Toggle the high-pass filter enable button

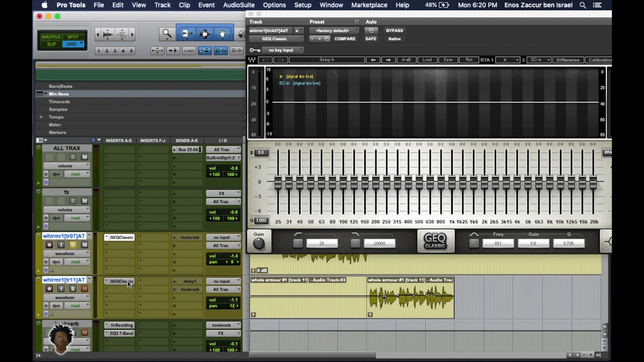tap(298, 243)
